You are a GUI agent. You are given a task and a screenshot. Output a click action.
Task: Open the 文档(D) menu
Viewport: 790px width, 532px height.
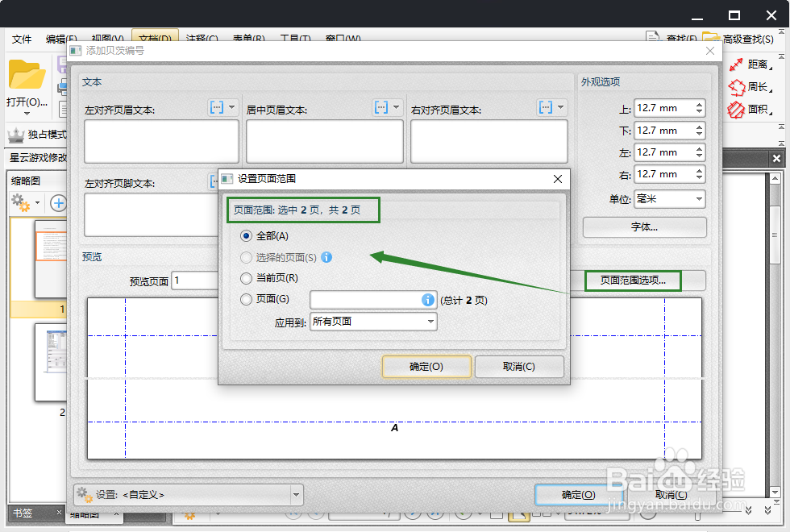pyautogui.click(x=153, y=38)
